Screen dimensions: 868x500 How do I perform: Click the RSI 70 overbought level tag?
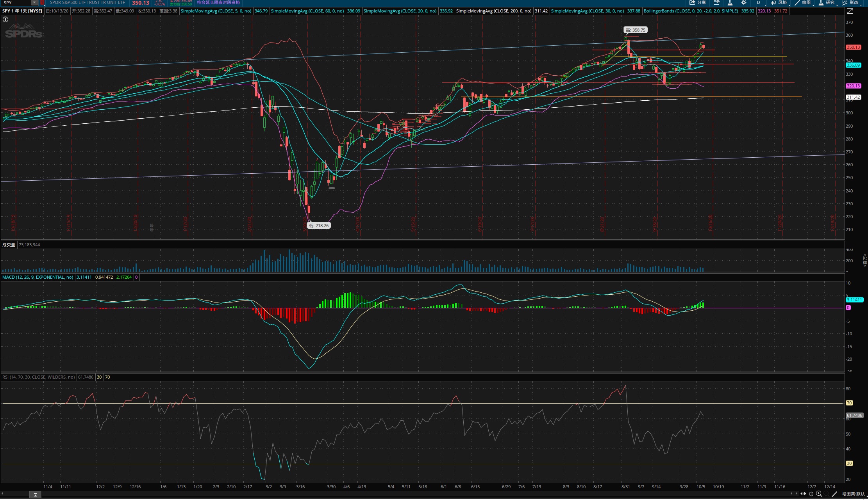849,403
